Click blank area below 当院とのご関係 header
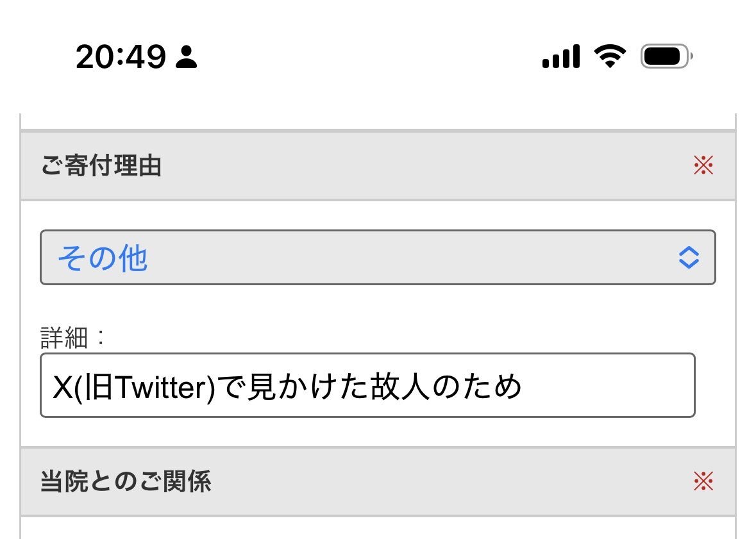This screenshot has width=756, height=539. pyautogui.click(x=377, y=529)
